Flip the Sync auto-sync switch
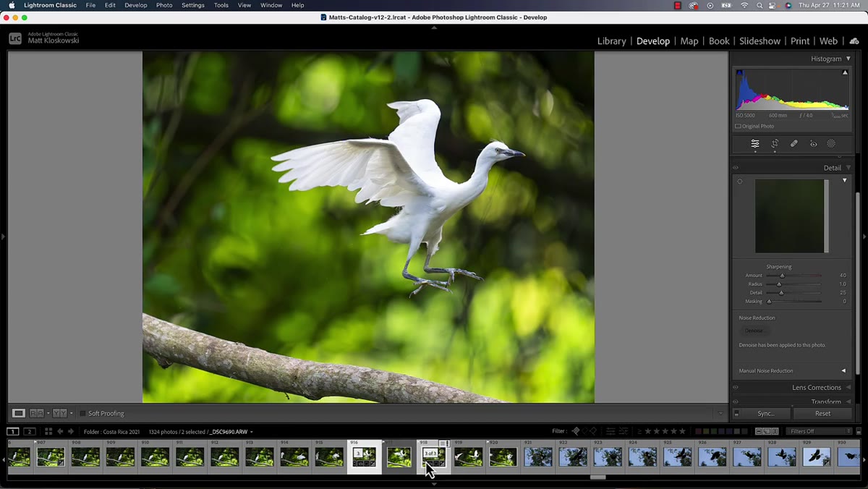Image resolution: width=868 pixels, height=489 pixels. [736, 414]
